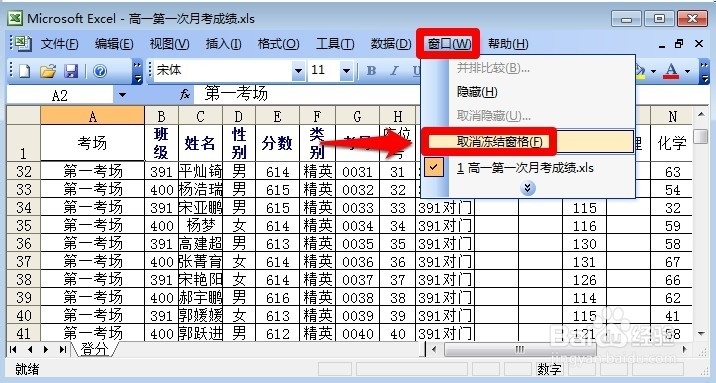Open the font name 宋体 dropdown
The width and height of the screenshot is (716, 383).
[x=298, y=71]
